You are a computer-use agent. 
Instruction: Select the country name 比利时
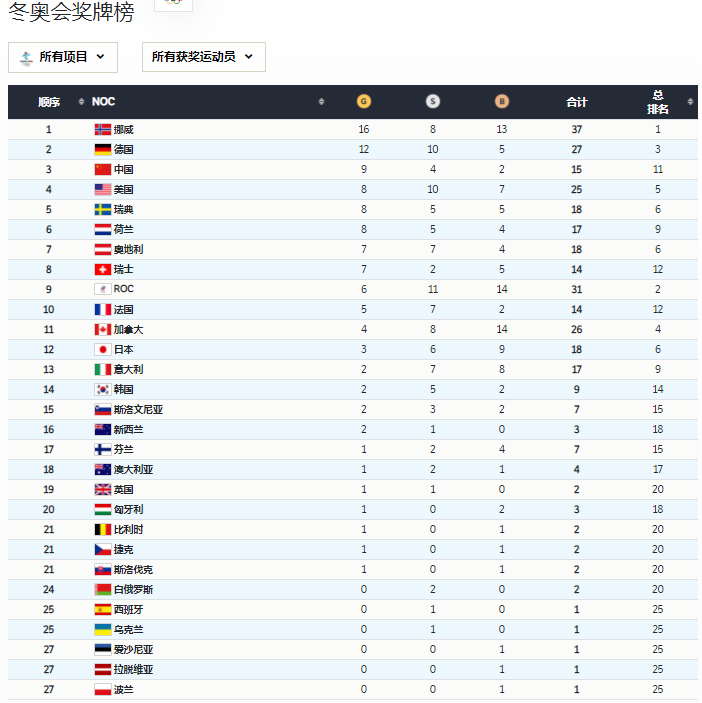128,529
